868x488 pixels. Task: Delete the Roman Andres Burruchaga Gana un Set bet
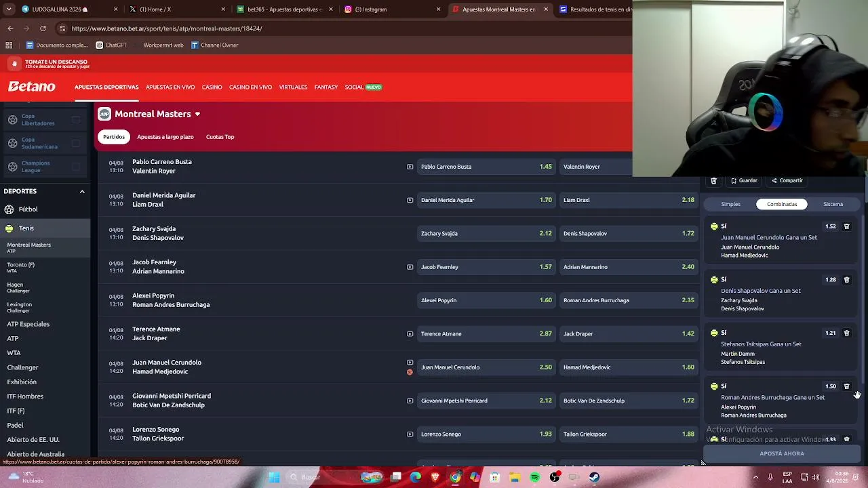[846, 386]
